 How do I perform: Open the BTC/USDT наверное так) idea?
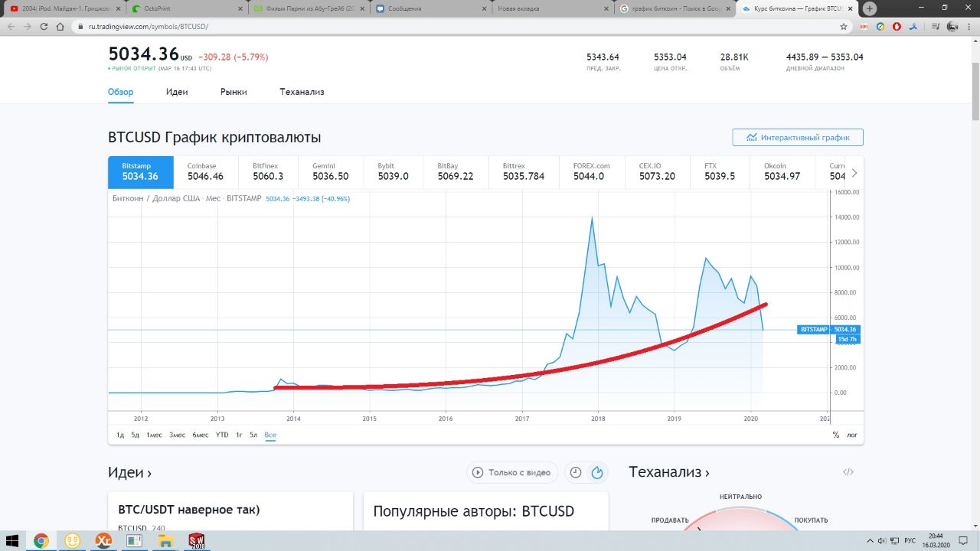[x=189, y=510]
